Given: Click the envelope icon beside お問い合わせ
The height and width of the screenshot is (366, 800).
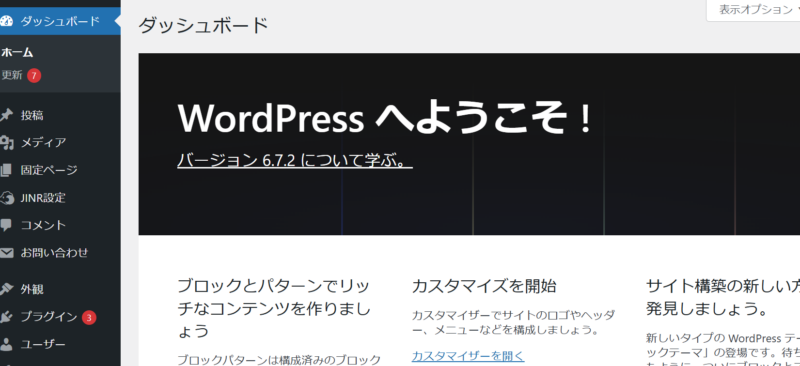Looking at the screenshot, I should [x=6, y=253].
